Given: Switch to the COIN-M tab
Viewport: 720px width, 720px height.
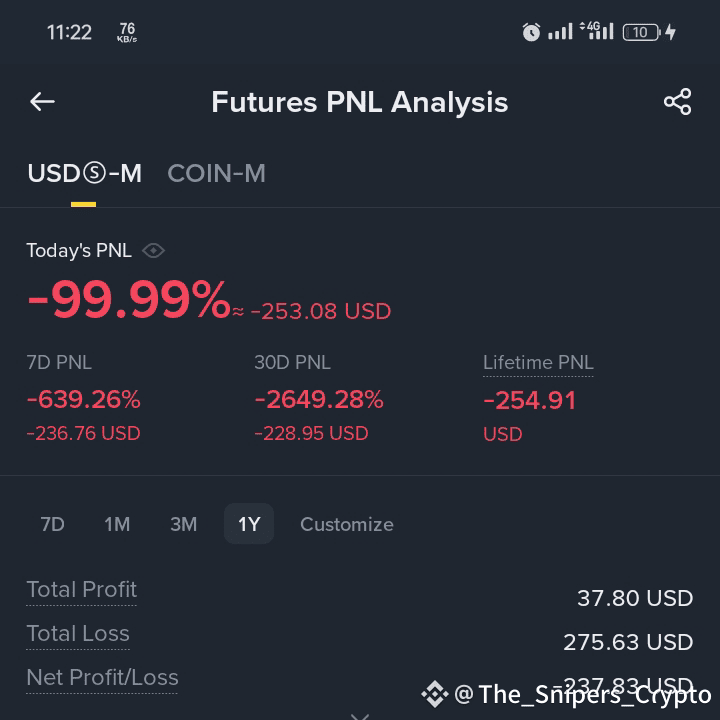Looking at the screenshot, I should click(216, 174).
